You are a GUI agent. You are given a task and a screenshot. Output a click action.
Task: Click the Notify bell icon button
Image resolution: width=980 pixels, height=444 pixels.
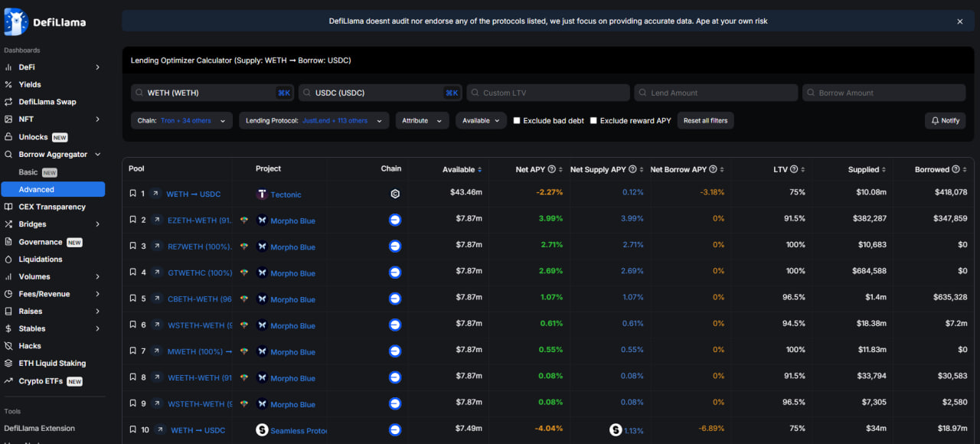point(945,121)
